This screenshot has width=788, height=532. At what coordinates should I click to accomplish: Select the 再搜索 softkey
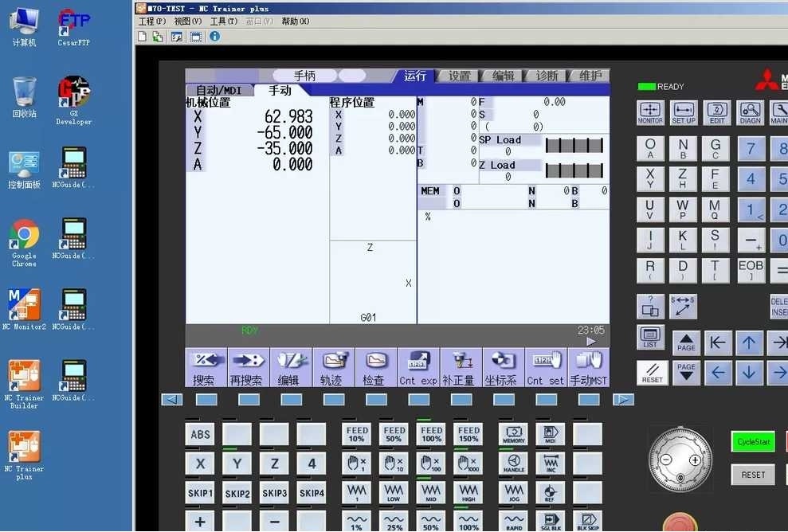249,368
